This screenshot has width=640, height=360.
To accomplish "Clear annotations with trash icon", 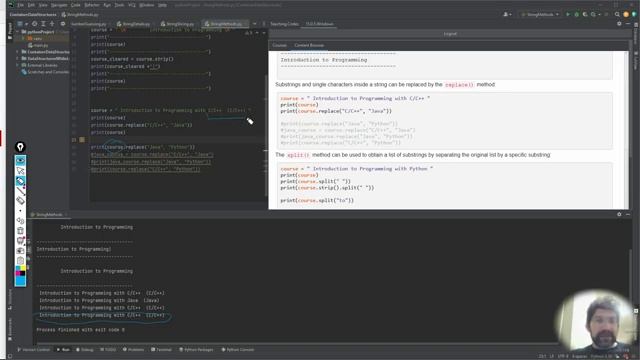I will click(20, 231).
